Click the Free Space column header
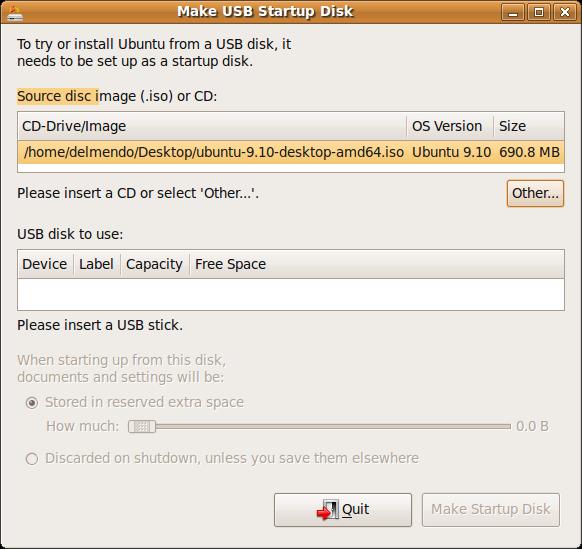The image size is (582, 549). [x=377, y=264]
